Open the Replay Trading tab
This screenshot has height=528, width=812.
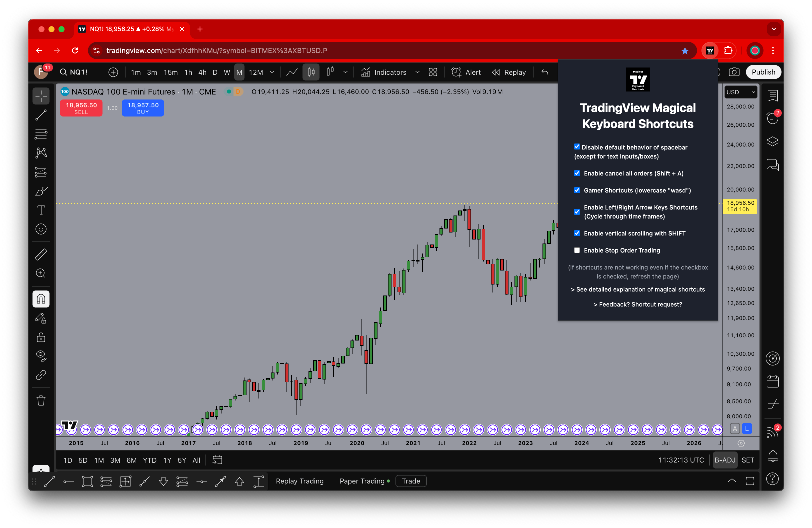(x=299, y=481)
